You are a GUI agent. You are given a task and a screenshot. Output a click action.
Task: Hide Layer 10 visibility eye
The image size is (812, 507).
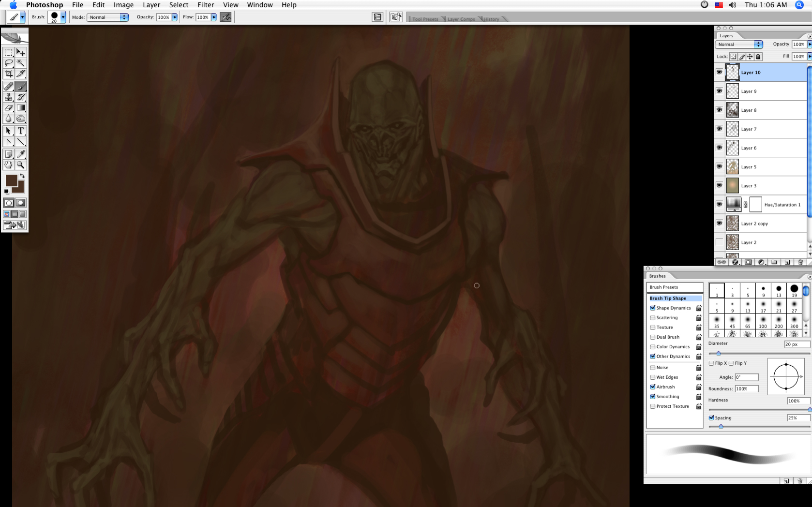coord(719,72)
